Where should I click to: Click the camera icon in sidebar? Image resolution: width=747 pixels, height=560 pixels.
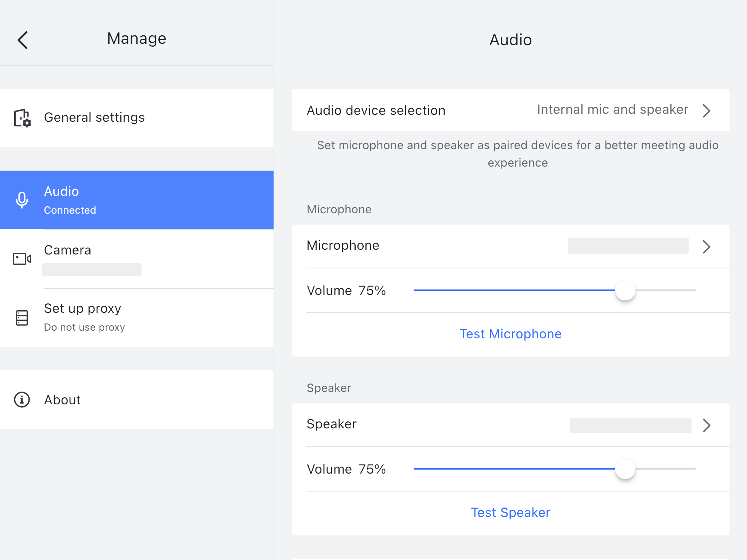coord(22,259)
